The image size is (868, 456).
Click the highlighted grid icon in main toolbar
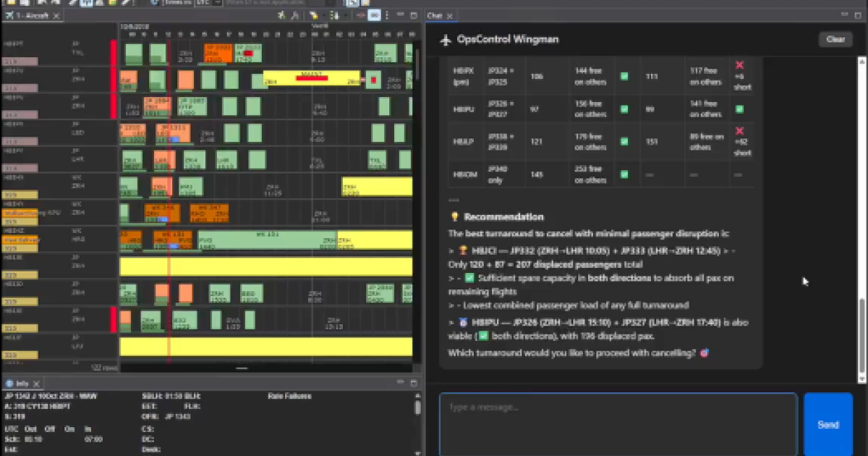[86, 3]
